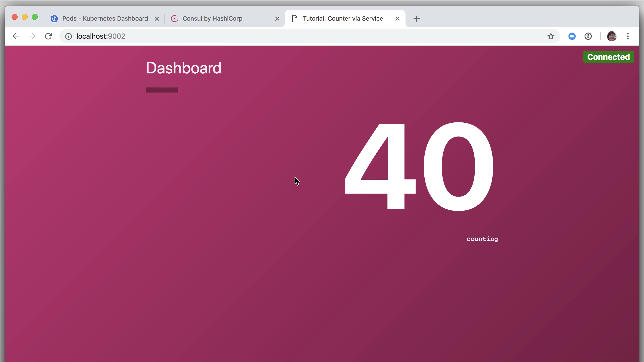Open the Chrome user profile avatar

612,36
